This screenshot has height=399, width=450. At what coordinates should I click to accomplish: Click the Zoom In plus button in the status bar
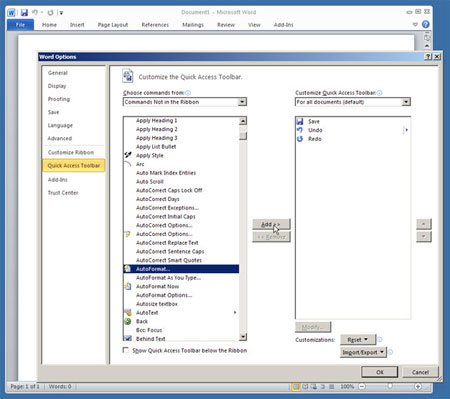tap(418, 387)
